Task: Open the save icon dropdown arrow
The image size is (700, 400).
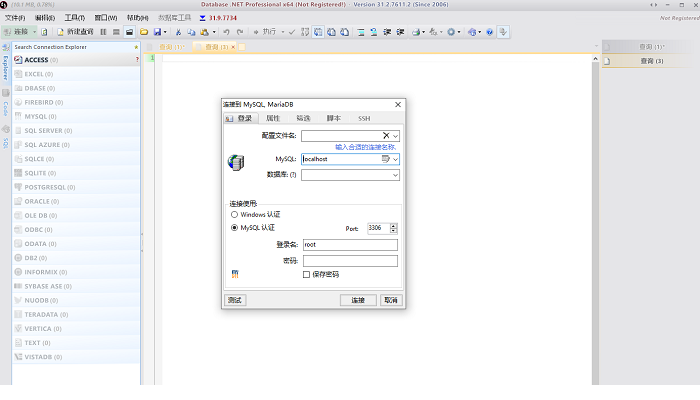Action: [x=165, y=32]
